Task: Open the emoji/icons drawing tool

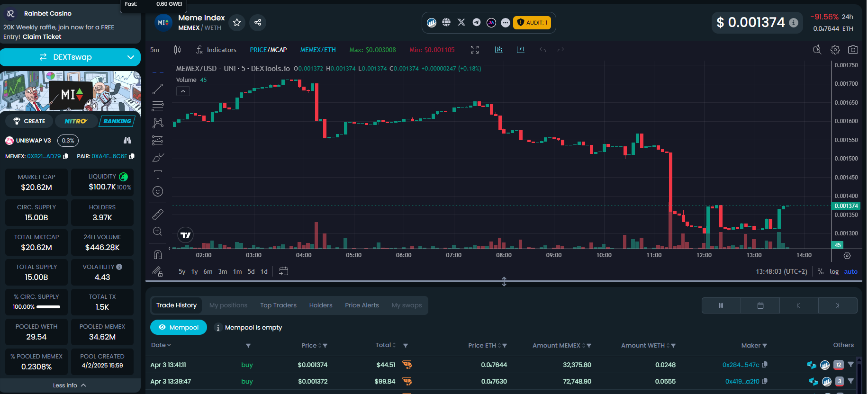Action: coord(158,191)
